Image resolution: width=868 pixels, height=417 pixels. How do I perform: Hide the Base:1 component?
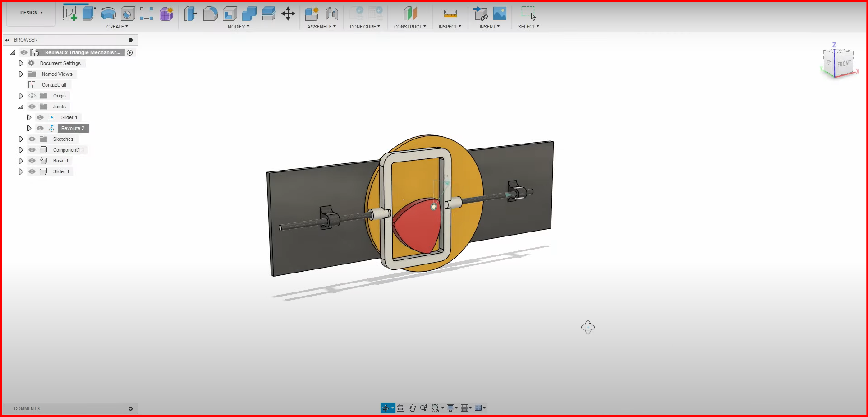click(x=32, y=161)
